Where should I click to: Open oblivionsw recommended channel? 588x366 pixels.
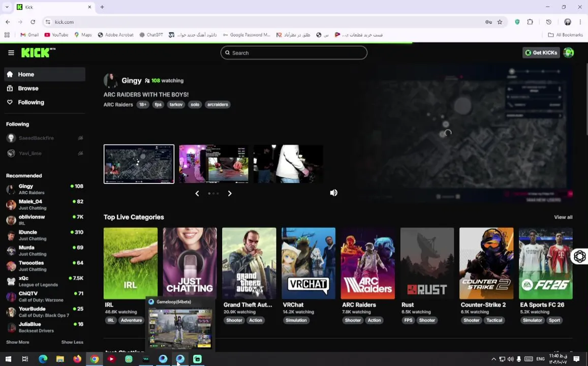click(x=45, y=220)
